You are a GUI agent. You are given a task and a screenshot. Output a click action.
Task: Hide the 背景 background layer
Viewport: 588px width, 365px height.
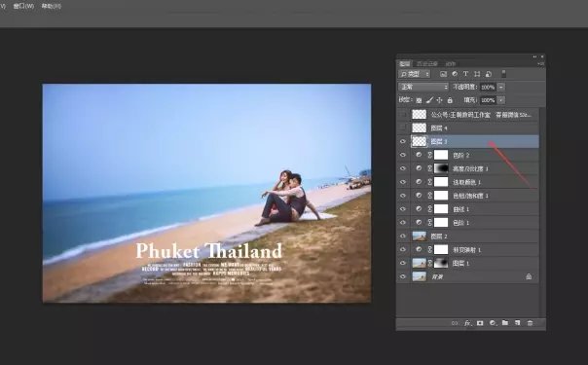coord(403,276)
